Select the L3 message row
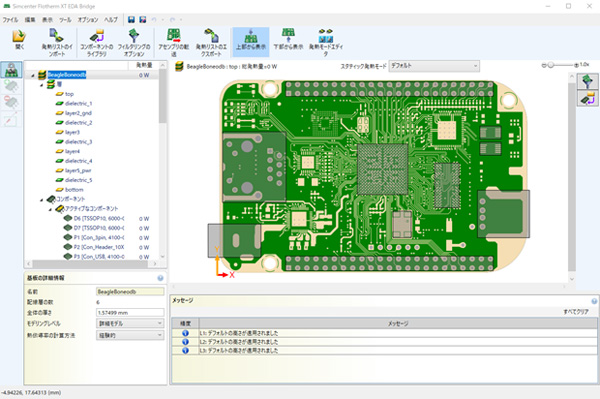Screen dimensions: 600x399 pos(384,350)
